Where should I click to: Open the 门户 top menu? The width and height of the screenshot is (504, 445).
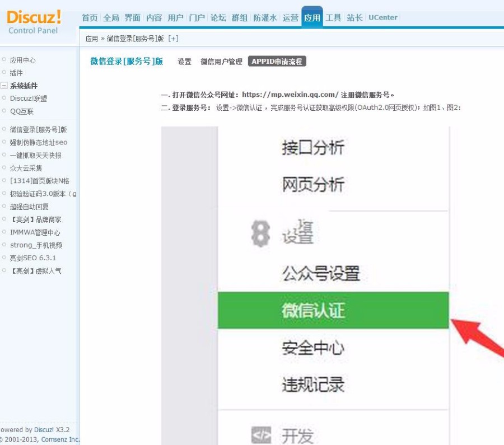pyautogui.click(x=197, y=18)
